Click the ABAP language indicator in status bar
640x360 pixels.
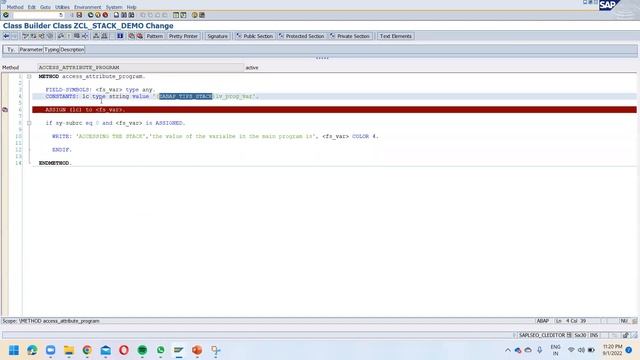542,321
